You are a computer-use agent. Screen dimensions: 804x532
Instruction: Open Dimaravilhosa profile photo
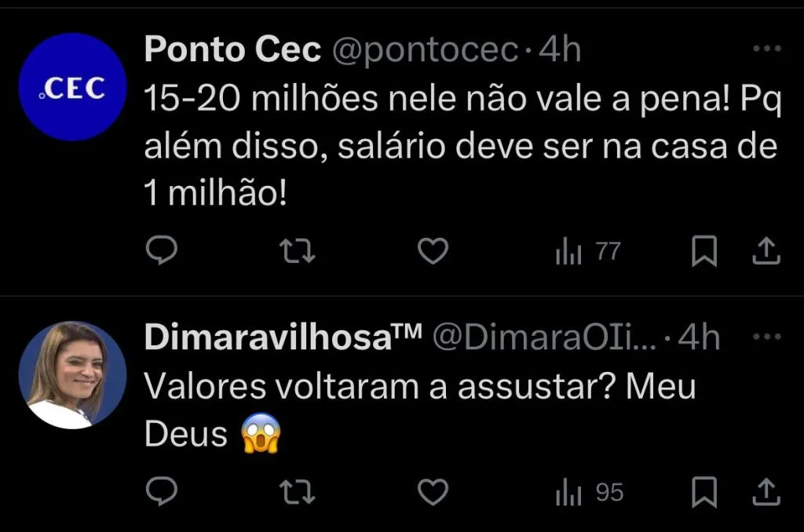pyautogui.click(x=72, y=375)
